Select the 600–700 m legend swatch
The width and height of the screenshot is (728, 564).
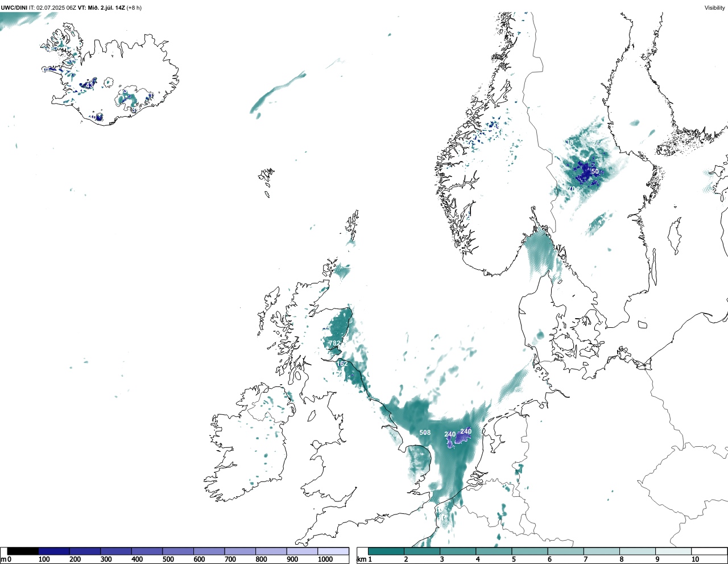click(209, 551)
